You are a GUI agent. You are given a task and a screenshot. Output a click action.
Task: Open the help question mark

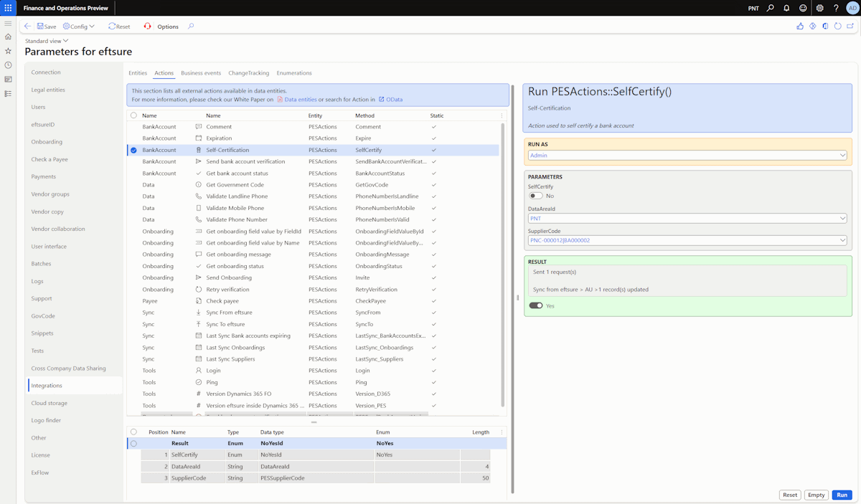[836, 8]
